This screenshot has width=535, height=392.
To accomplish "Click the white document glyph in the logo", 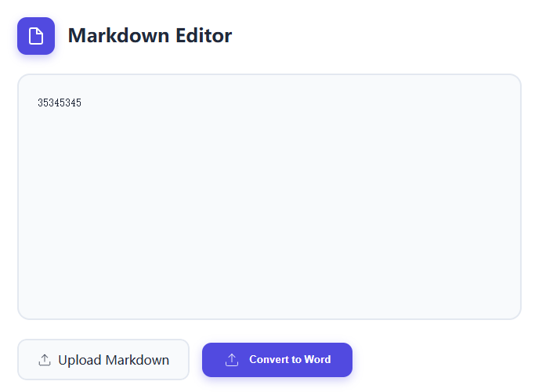I will click(36, 36).
